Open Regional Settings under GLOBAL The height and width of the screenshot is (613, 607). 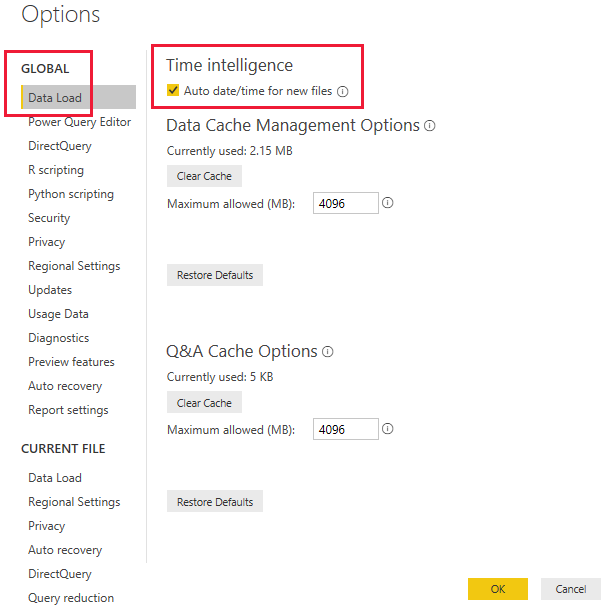(74, 266)
